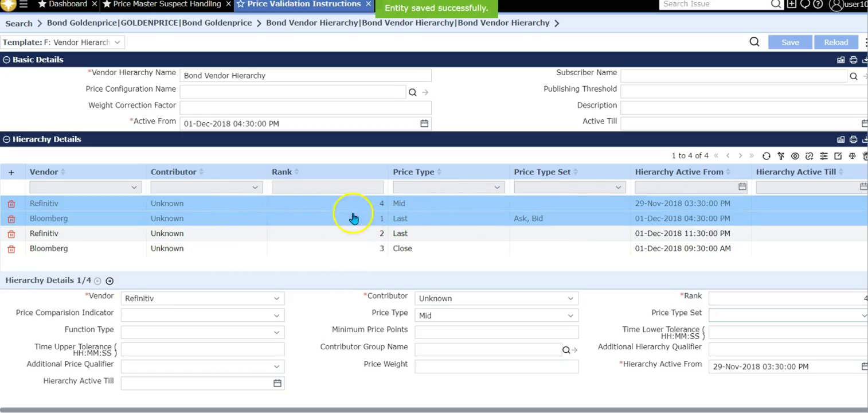
Task: Open Hierarchy Active Till calendar in detail form
Action: coord(277,383)
